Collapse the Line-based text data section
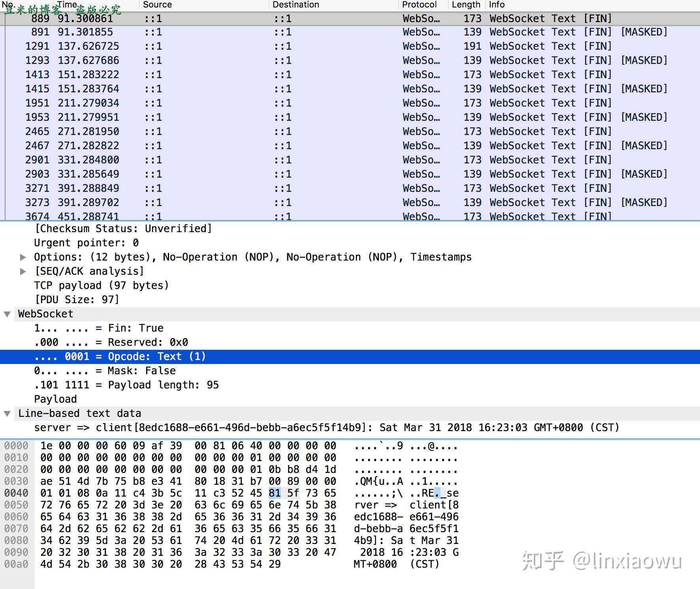700x589 pixels. click(x=8, y=413)
